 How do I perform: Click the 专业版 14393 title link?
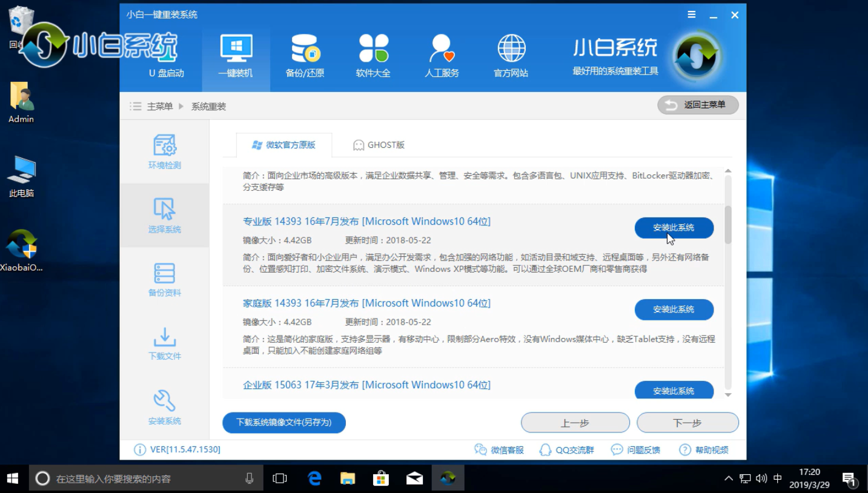(x=366, y=222)
